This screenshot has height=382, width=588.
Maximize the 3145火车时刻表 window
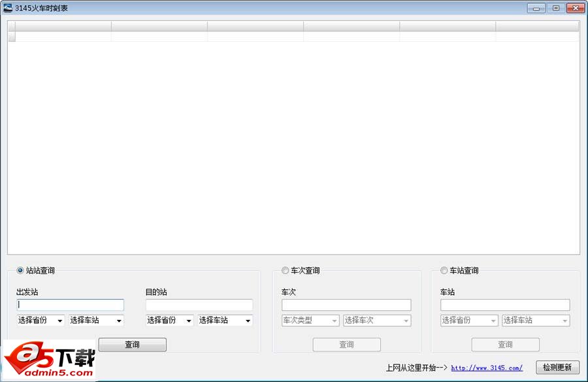tap(556, 8)
